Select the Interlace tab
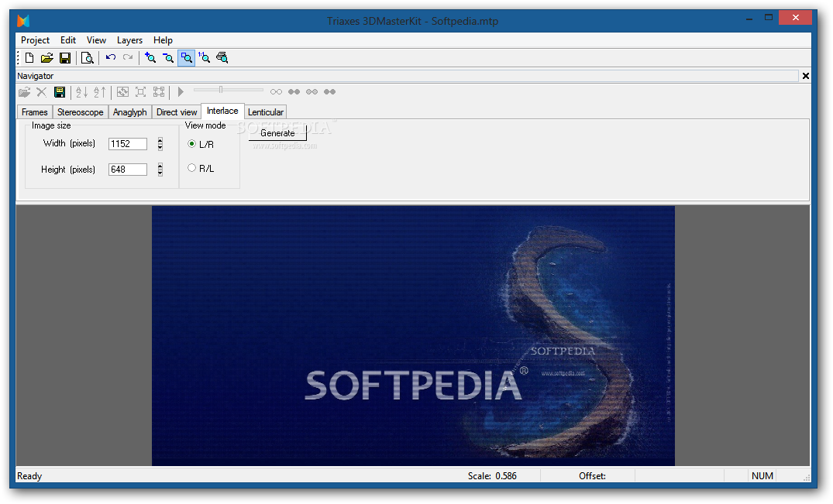833x504 pixels. tap(222, 111)
